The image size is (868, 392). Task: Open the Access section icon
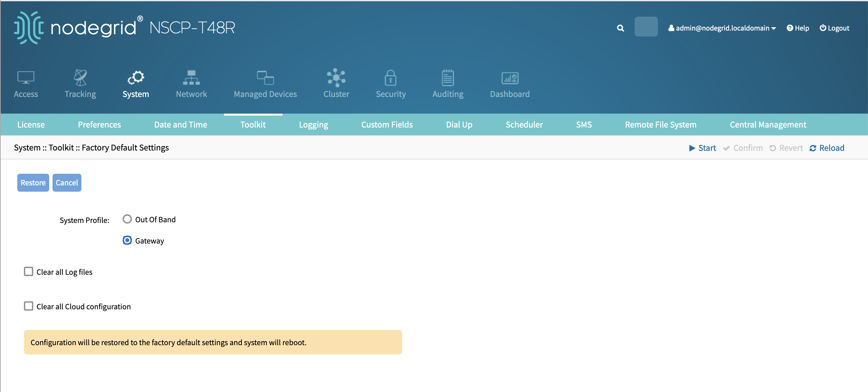[26, 78]
